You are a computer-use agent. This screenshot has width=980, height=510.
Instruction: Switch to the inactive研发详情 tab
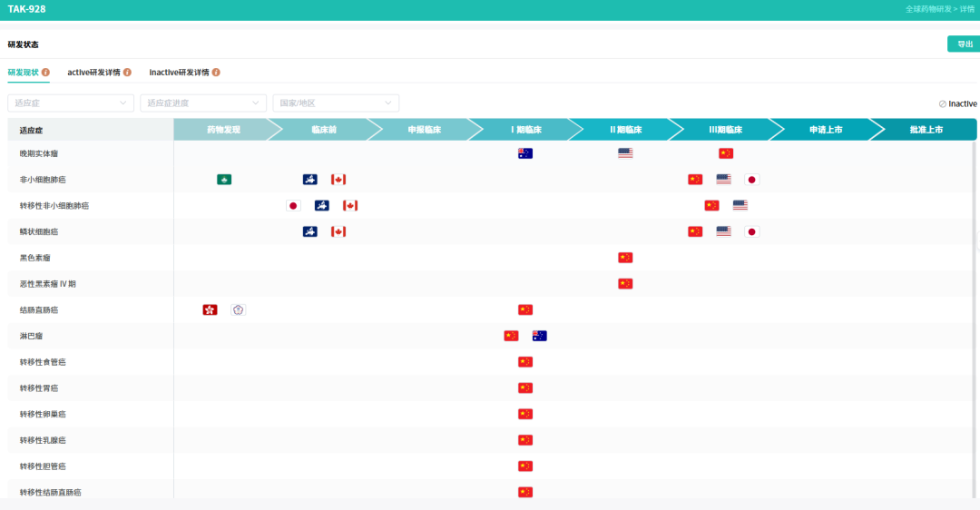(x=180, y=73)
